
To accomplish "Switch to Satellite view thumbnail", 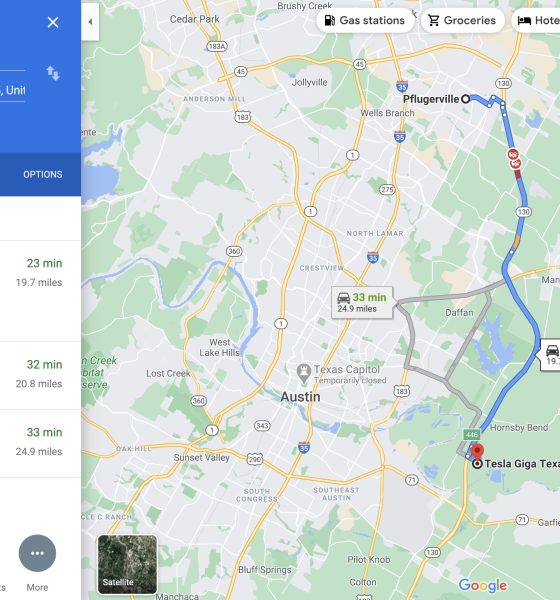I will 127,565.
